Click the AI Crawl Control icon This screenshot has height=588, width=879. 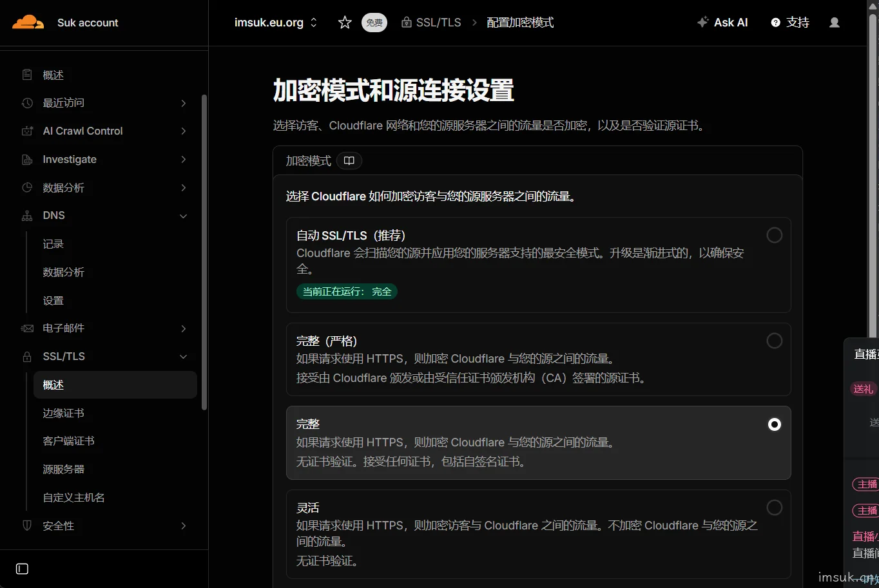27,131
